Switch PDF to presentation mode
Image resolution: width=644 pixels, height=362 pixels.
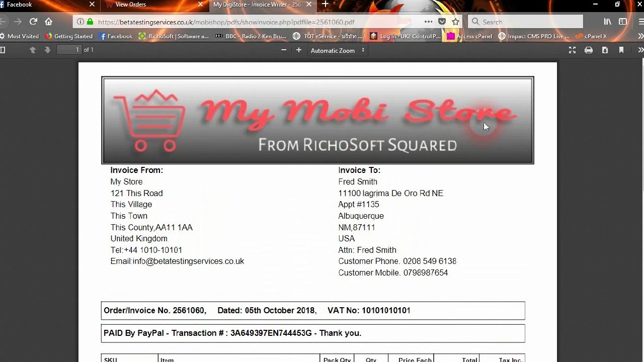[572, 50]
